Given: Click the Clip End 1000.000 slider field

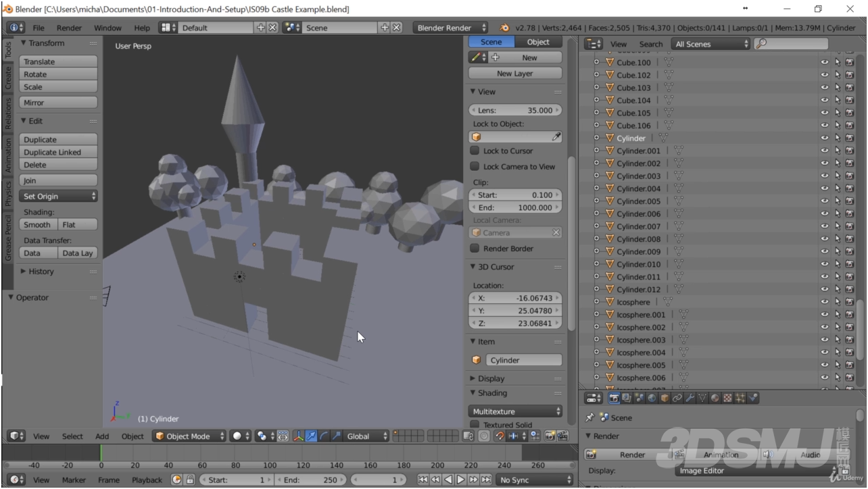Looking at the screenshot, I should pyautogui.click(x=515, y=207).
